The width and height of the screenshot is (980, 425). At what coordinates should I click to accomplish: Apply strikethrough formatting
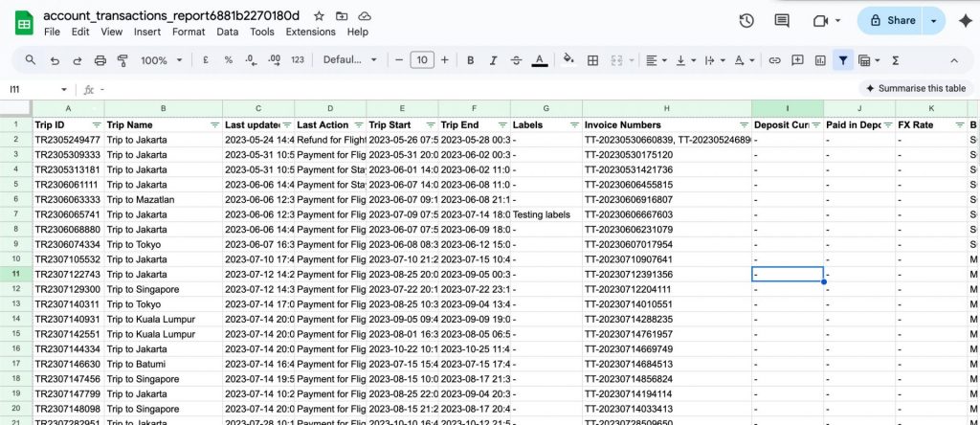(x=516, y=60)
